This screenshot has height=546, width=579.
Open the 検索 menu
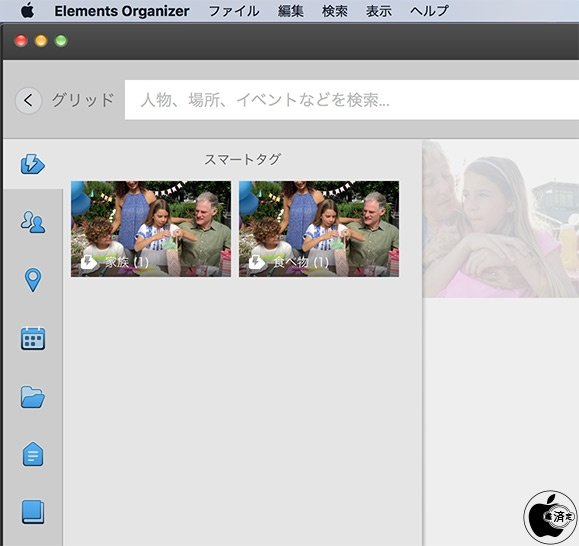(335, 11)
